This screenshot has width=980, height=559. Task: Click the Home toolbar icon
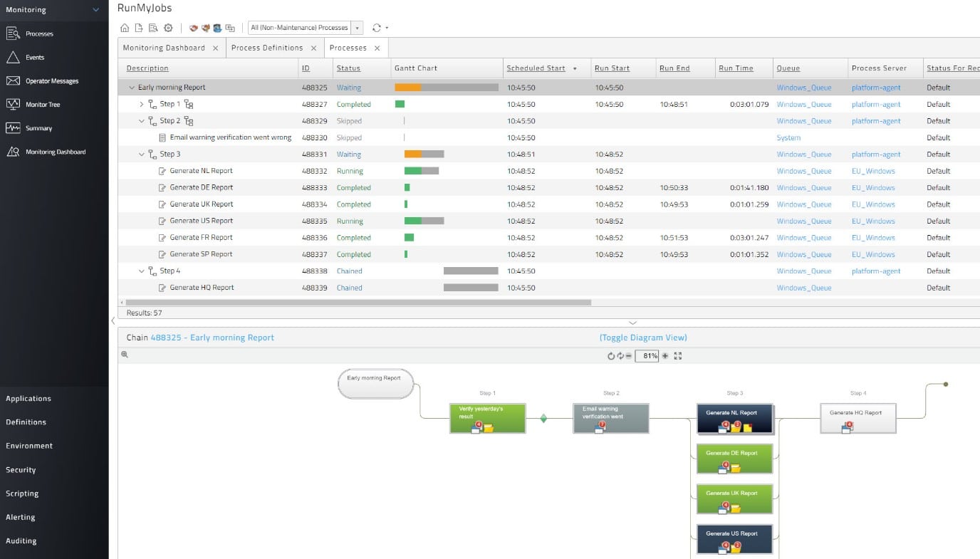(x=125, y=28)
